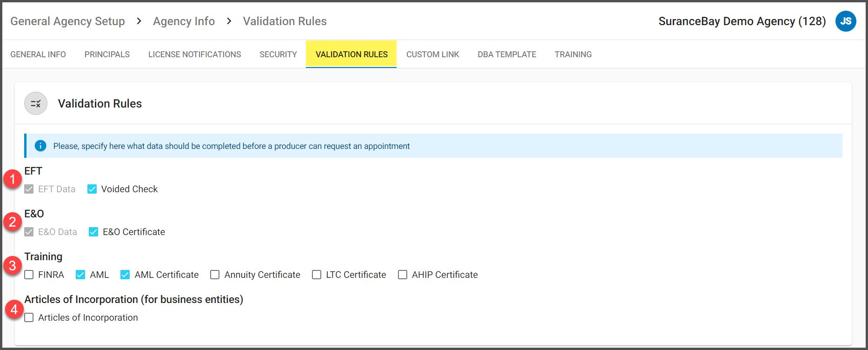Toggle the EFT Data checkbox
868x350 pixels.
[29, 189]
